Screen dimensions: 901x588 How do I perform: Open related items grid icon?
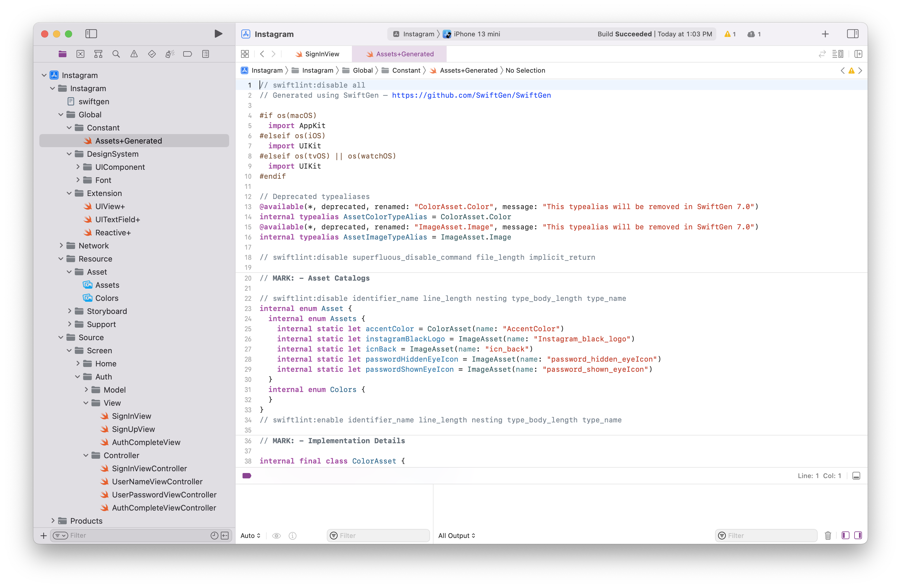coord(245,54)
